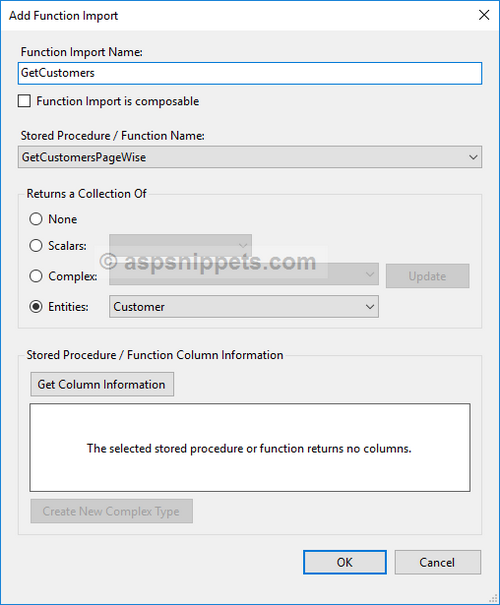Click the GetCustomersPageWise dropdown chevron arrow
Viewport: 500px width, 605px height.
(x=473, y=157)
